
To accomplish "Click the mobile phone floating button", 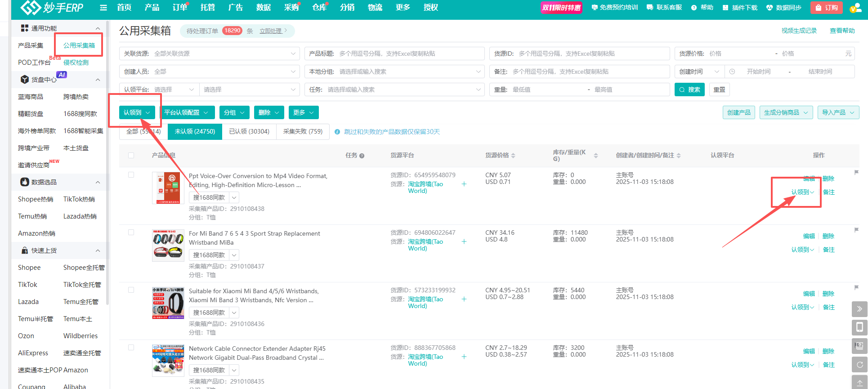I will pos(859,327).
